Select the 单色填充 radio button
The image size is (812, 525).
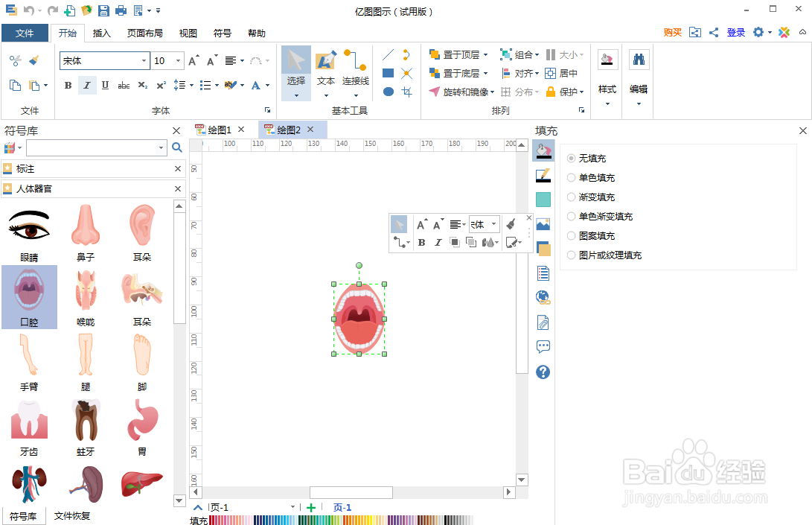pos(572,177)
